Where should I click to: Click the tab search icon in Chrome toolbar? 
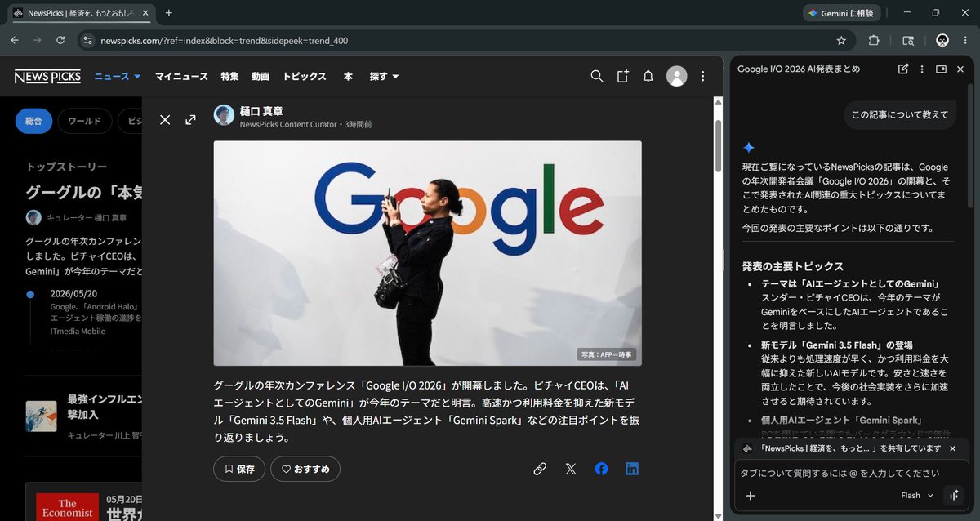click(908, 40)
